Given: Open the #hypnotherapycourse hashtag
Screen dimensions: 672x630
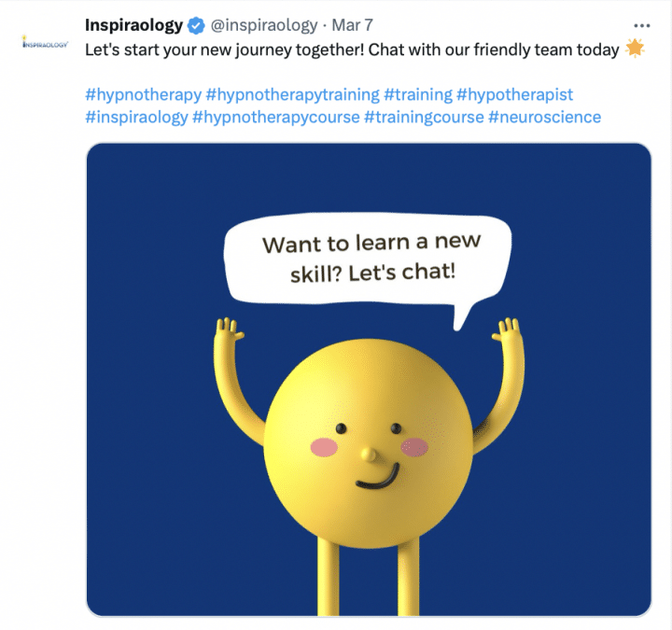Looking at the screenshot, I should tap(276, 117).
